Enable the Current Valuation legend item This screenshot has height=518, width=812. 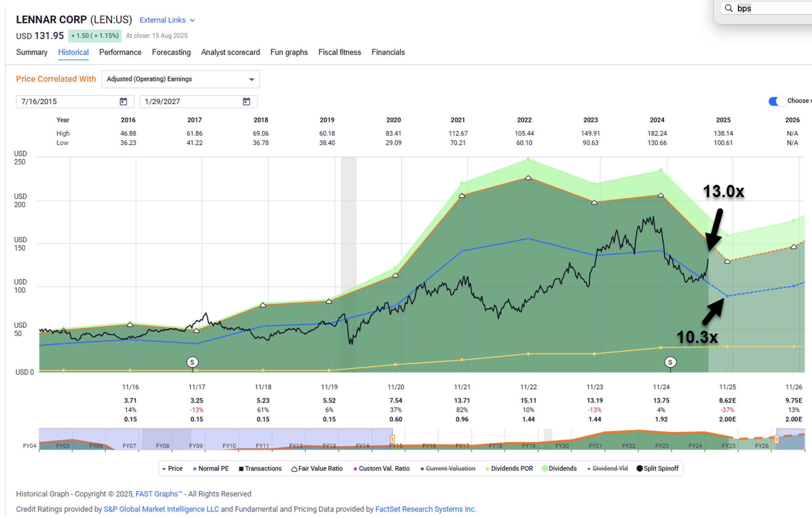coord(448,468)
